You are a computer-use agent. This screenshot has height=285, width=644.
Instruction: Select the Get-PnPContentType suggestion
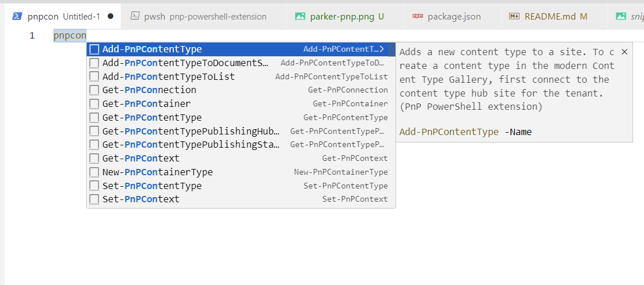pos(241,118)
